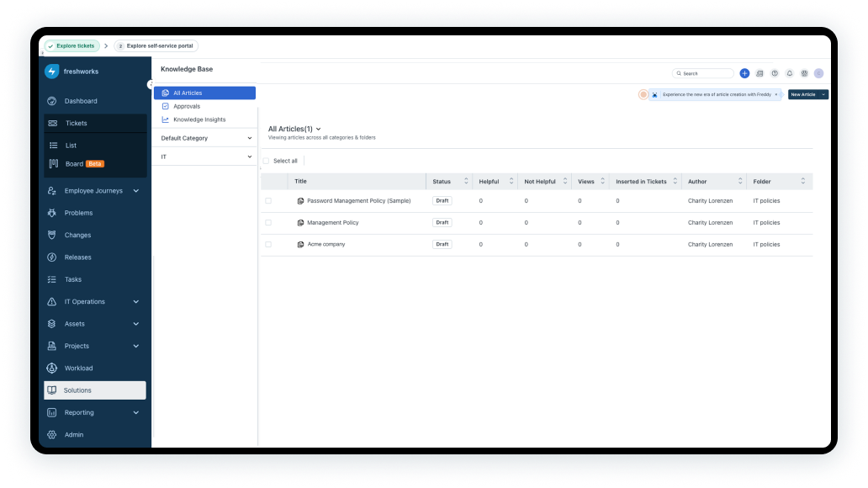
Task: Click the IT Operations alert icon
Action: [x=52, y=301]
